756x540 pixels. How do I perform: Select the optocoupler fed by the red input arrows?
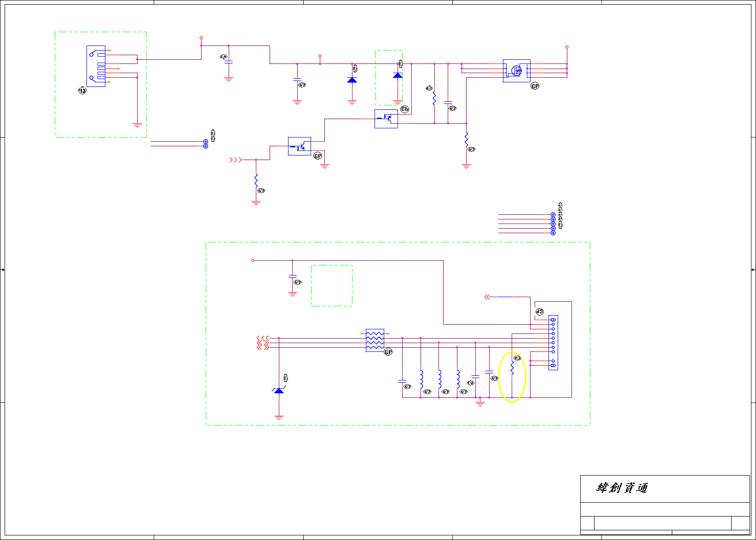coord(300,146)
